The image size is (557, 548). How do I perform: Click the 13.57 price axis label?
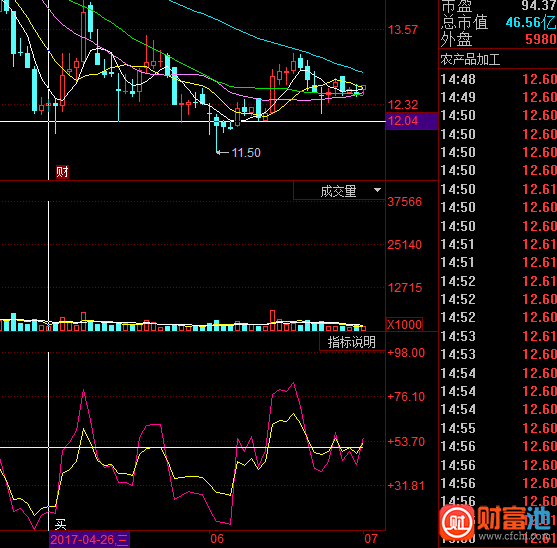[x=402, y=30]
